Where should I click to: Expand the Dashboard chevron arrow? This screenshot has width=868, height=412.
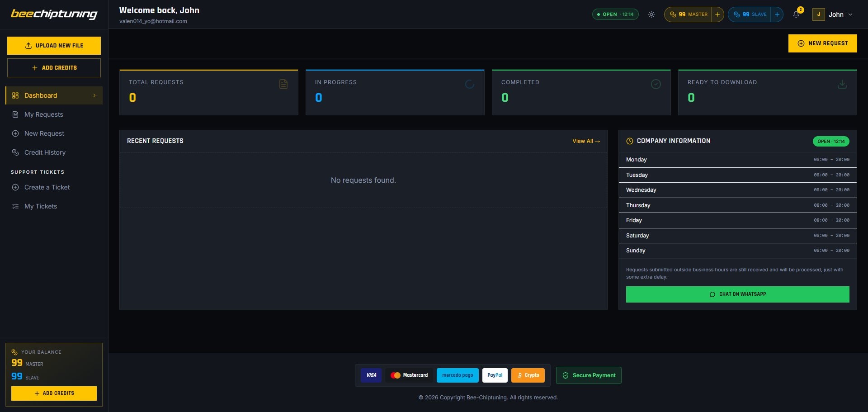click(94, 95)
